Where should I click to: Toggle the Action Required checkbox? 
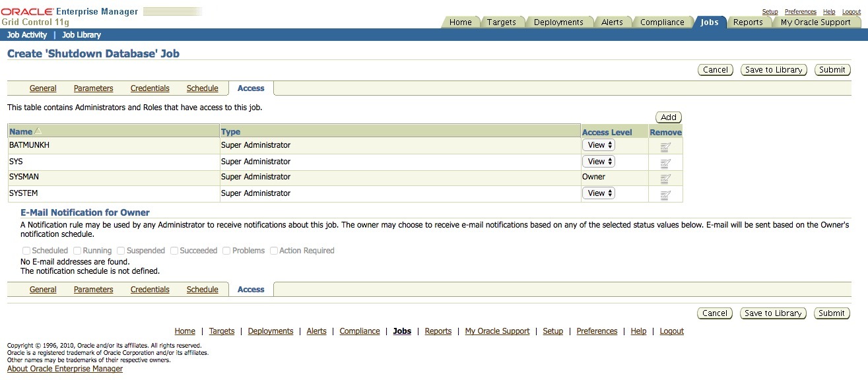pos(274,251)
